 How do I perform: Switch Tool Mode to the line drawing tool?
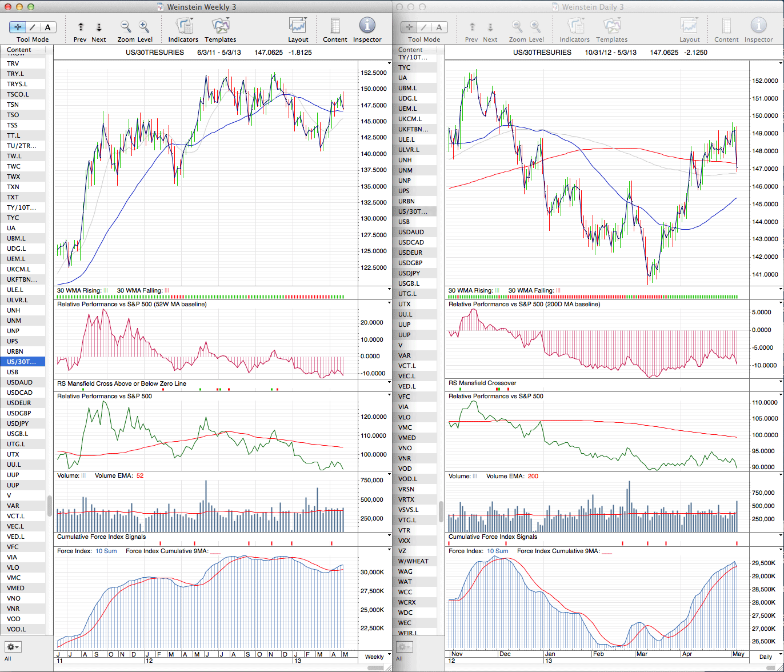click(x=33, y=27)
